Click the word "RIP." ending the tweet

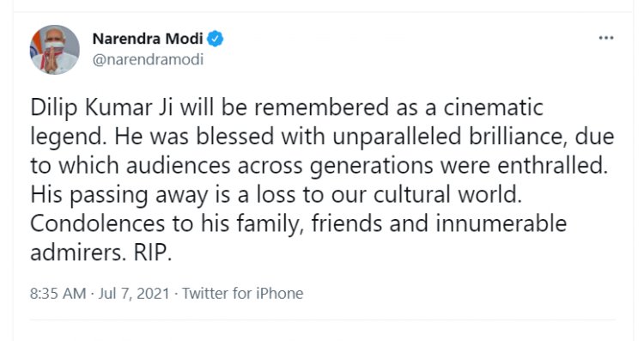pos(152,253)
